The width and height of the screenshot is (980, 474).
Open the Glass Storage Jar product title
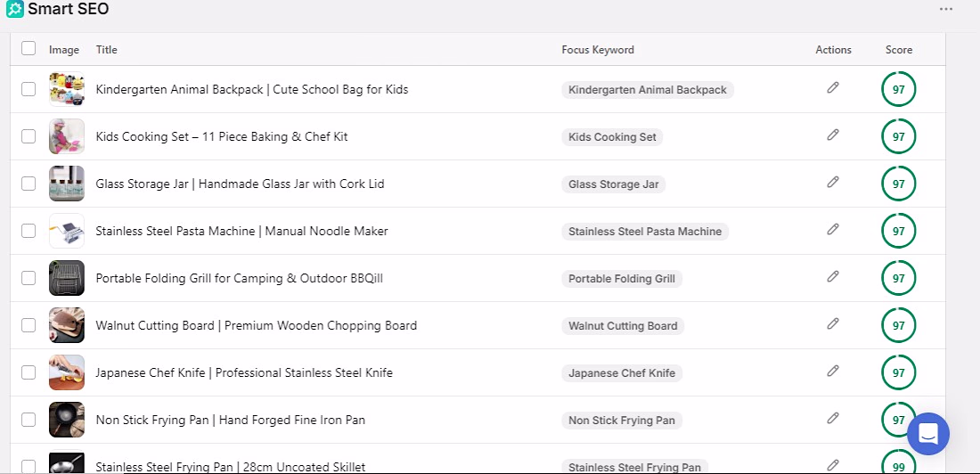pyautogui.click(x=240, y=184)
